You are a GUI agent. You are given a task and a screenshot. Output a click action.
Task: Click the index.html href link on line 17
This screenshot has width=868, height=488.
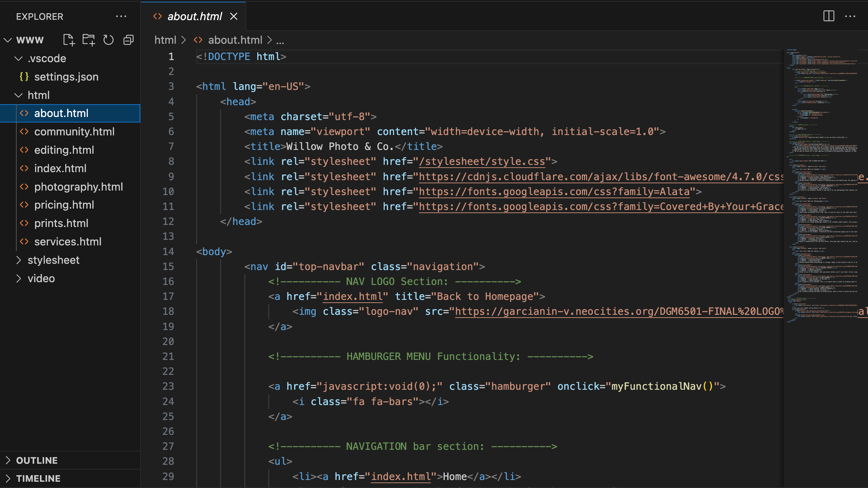coord(353,296)
